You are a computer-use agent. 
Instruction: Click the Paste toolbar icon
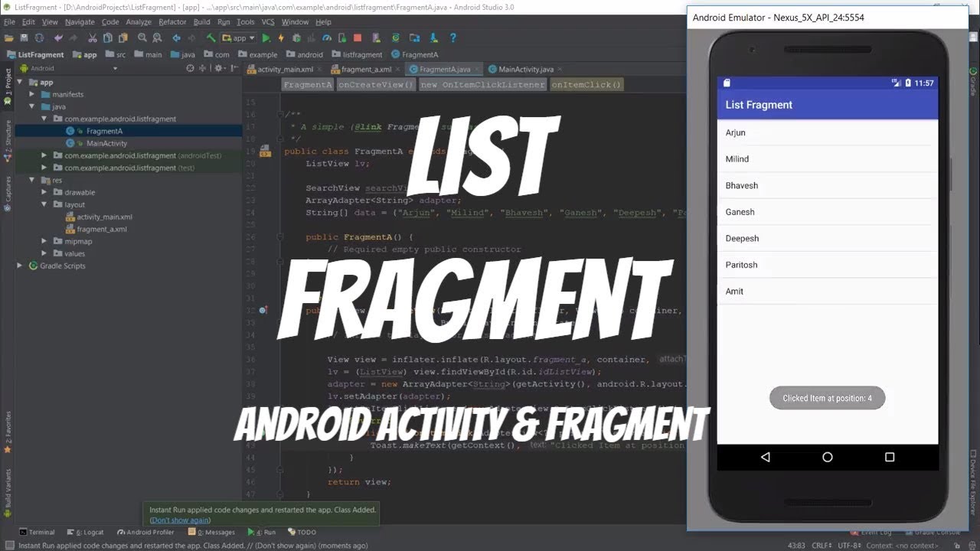(x=123, y=37)
